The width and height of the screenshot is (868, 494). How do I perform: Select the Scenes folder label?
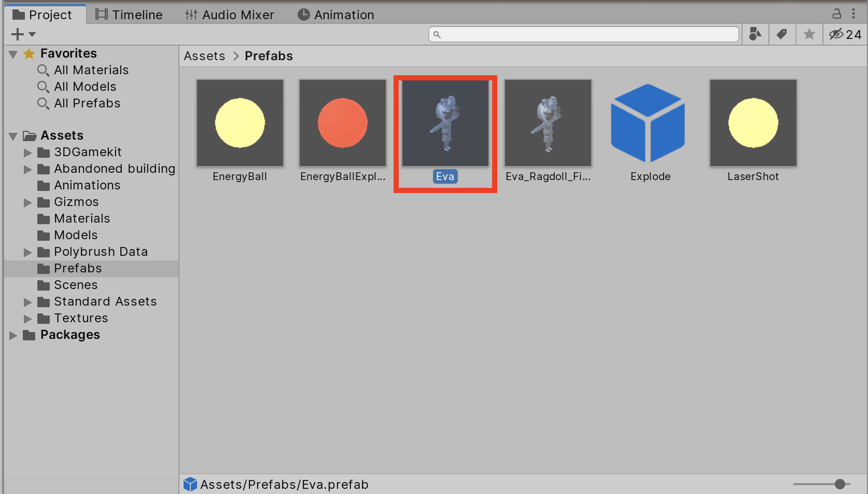[76, 285]
